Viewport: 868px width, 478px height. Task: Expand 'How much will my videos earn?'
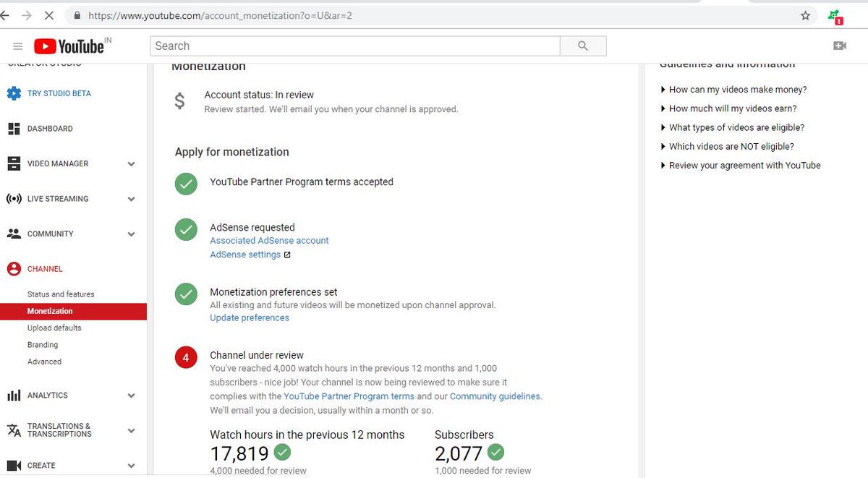click(728, 108)
